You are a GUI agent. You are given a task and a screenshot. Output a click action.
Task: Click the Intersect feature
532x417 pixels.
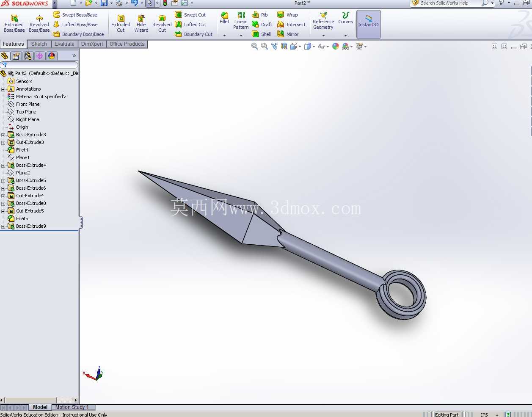point(291,25)
